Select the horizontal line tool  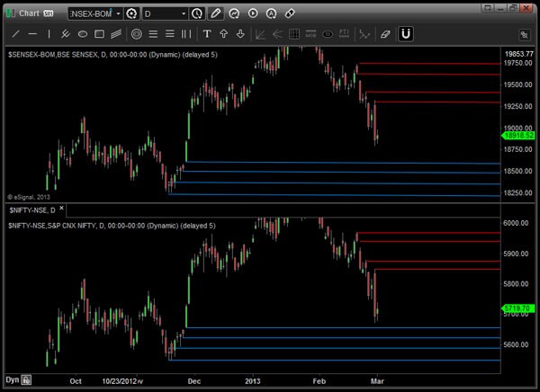tap(32, 34)
